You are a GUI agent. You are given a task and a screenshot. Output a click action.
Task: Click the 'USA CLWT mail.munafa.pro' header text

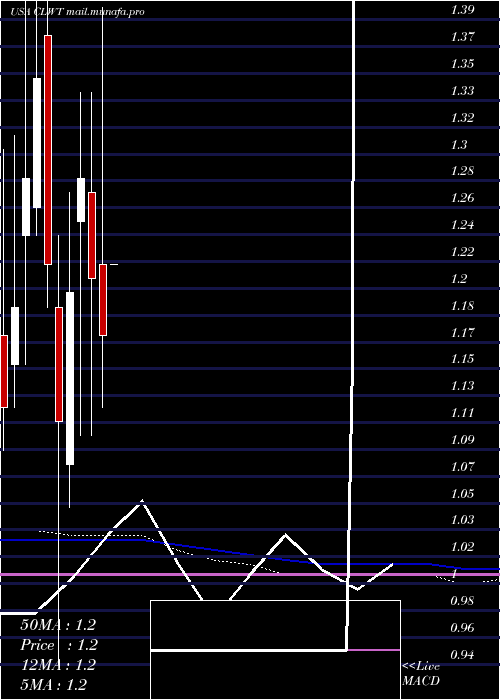(x=78, y=12)
